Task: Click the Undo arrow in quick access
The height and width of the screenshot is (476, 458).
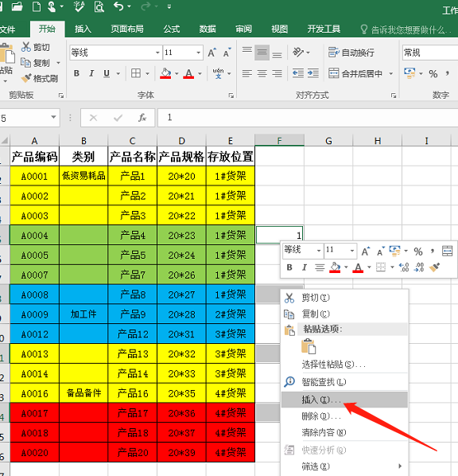Action: 118,6
